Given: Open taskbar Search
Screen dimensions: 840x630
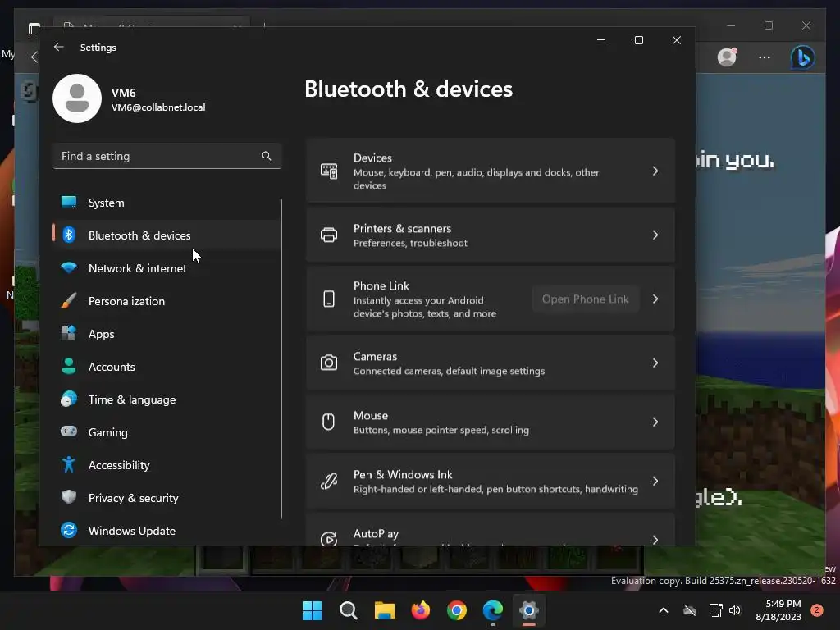Looking at the screenshot, I should [348, 610].
